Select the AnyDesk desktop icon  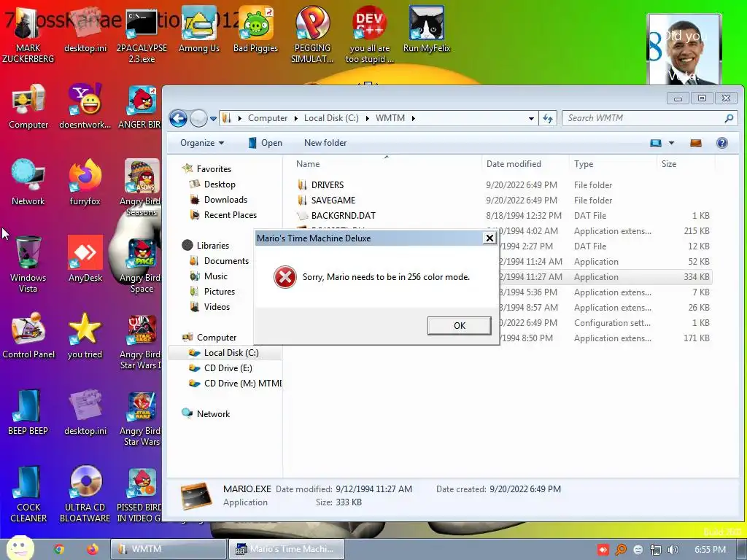coord(85,260)
